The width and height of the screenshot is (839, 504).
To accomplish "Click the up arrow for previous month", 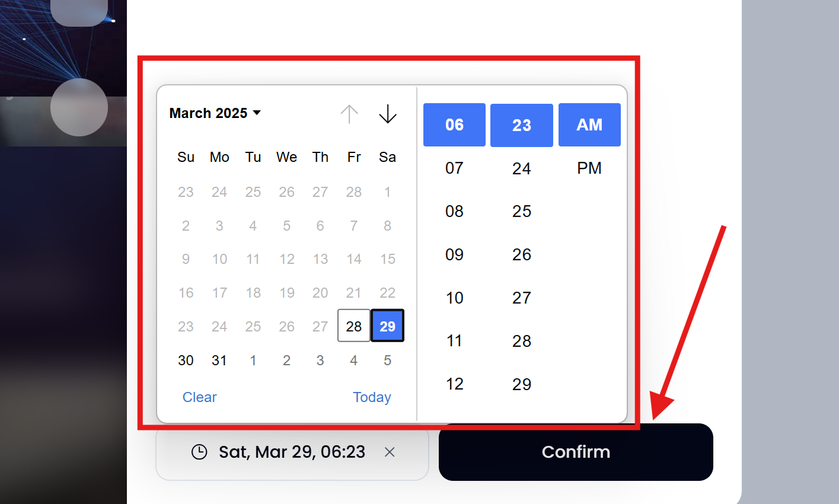I will pos(349,114).
